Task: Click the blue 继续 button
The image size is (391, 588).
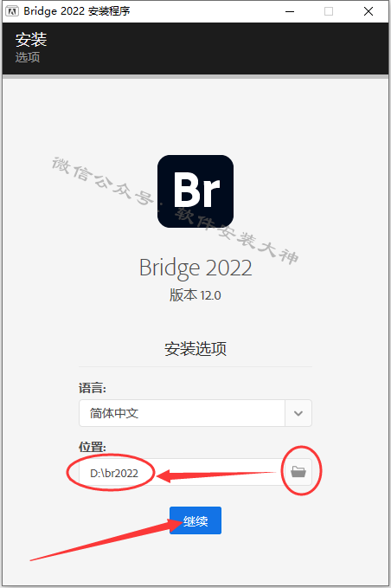Action: point(195,520)
